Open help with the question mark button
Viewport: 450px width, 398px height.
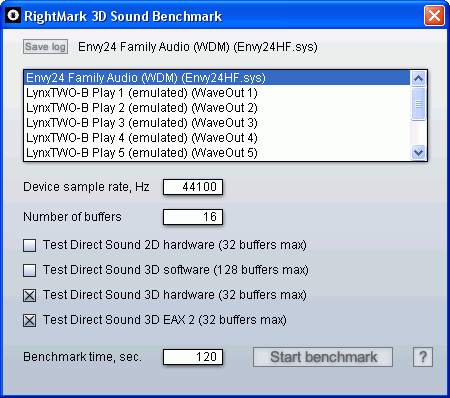click(423, 357)
